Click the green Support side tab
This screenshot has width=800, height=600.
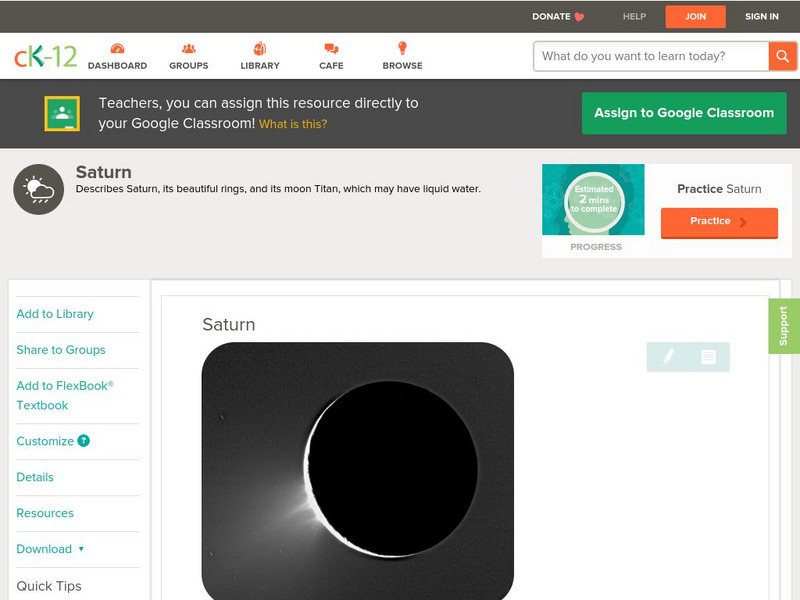point(784,326)
